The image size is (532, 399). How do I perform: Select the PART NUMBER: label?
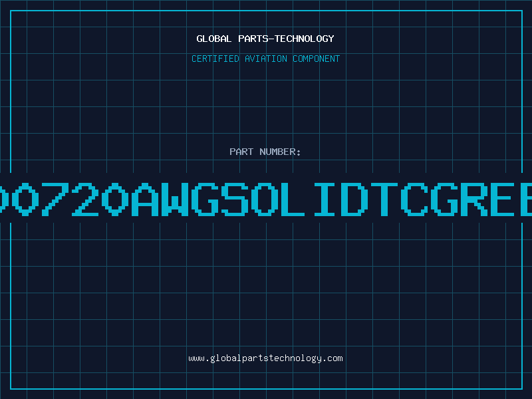[265, 152]
